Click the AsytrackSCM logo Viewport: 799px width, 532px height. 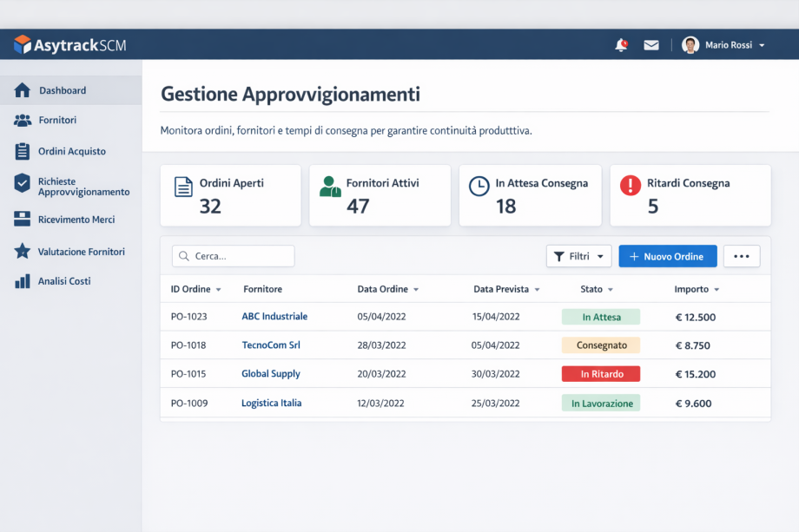(70, 45)
